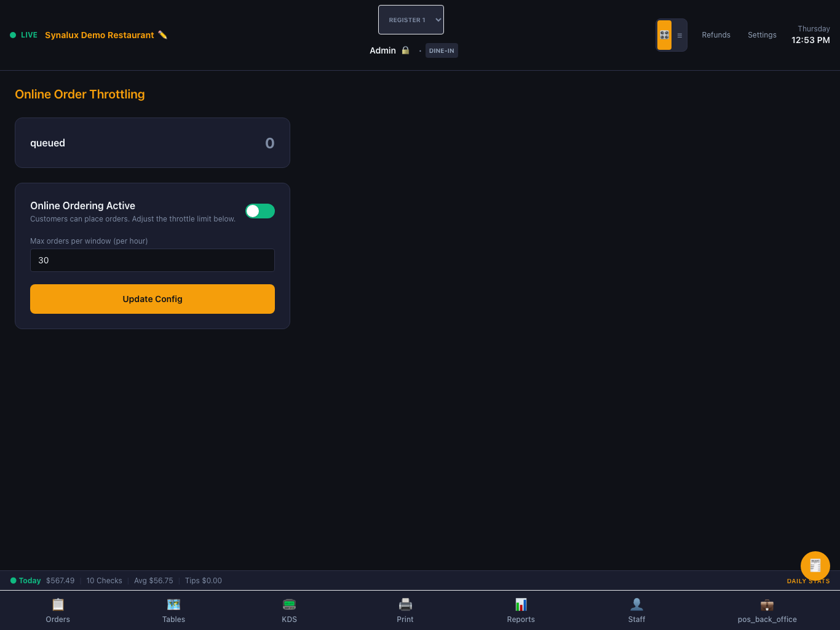Screen dimensions: 840x630
Task: Click the 12:53 PM clock
Action: [x=810, y=40]
